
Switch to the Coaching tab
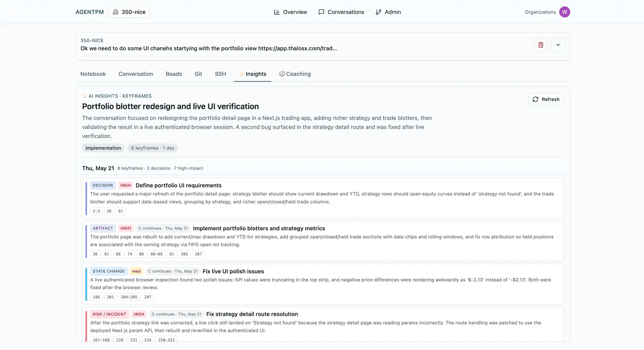tap(295, 74)
